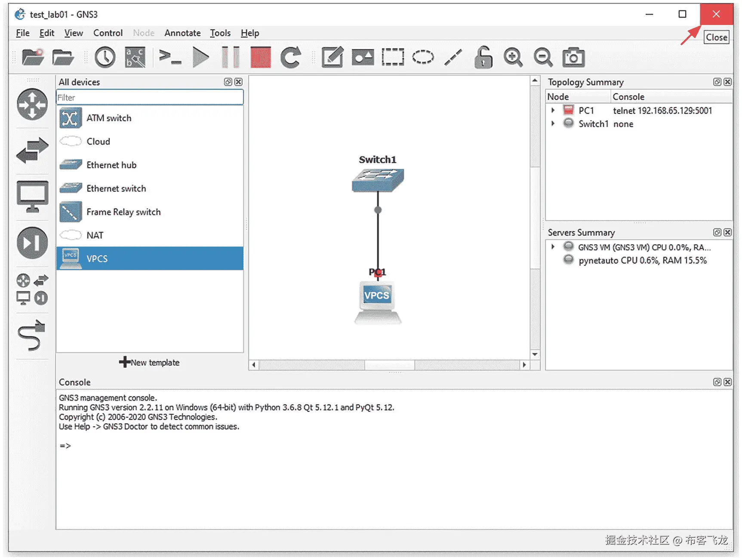Screen dimensions: 742x560
Task: Browse all devices sidebar icon
Action: click(32, 289)
